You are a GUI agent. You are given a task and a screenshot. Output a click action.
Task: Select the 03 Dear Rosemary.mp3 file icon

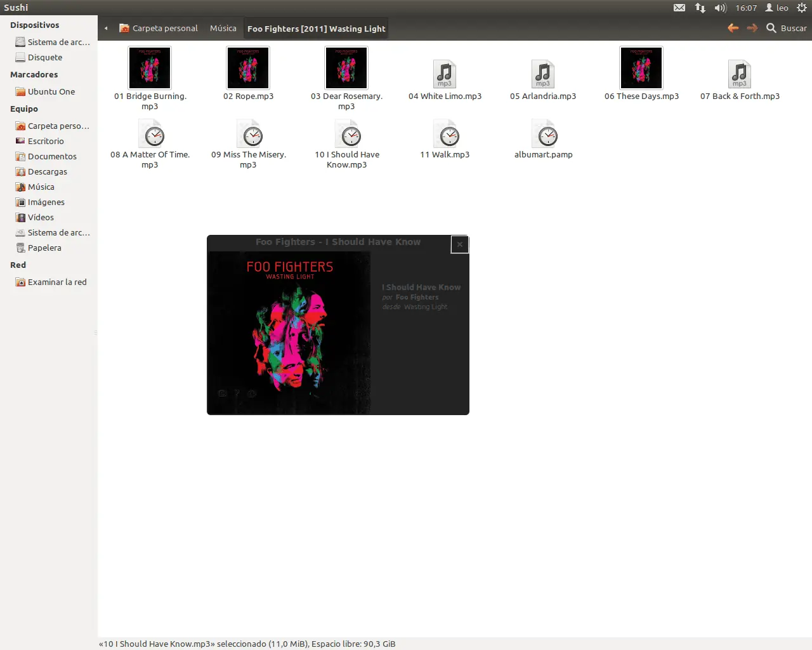(346, 68)
